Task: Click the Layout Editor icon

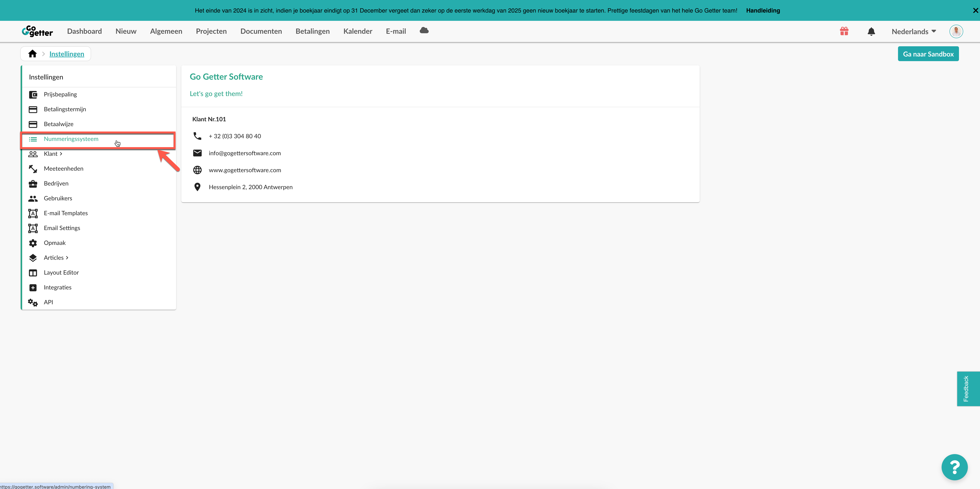Action: 33,273
